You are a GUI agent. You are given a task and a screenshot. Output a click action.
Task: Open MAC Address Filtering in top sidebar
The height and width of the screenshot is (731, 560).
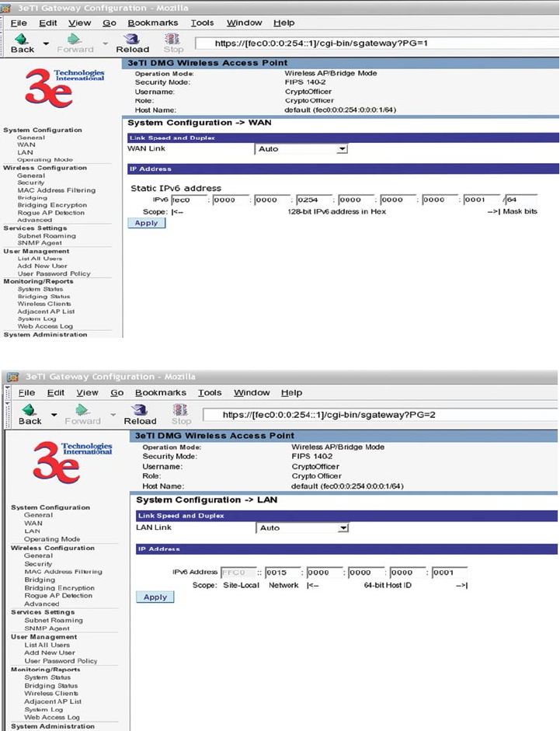[x=57, y=190]
